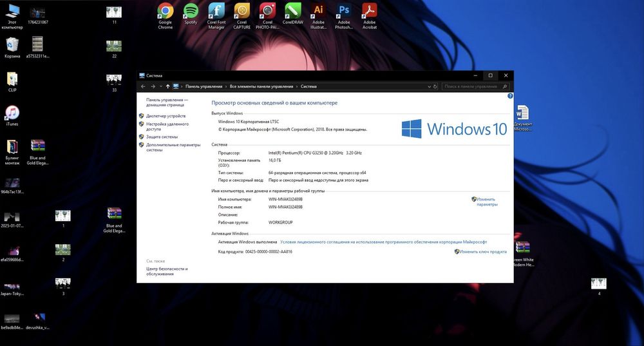
Task: Select the Adobe Illustrator shortcut
Action: click(x=318, y=11)
